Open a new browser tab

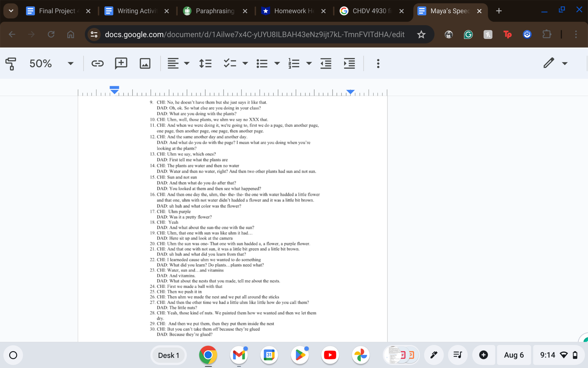[x=499, y=11]
